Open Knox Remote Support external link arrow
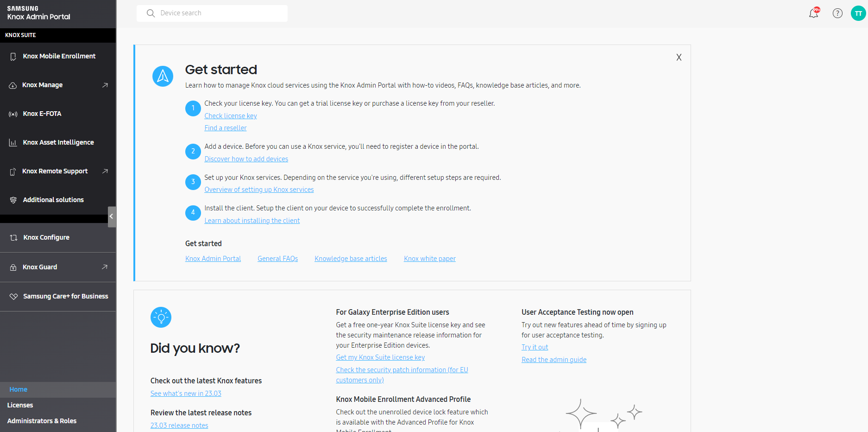 105,172
